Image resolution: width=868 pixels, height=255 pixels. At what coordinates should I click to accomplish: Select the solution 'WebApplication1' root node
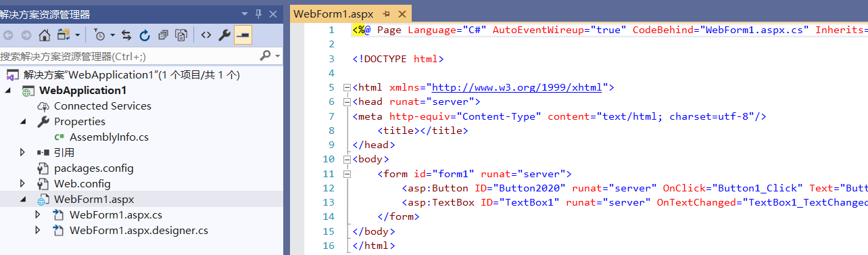(131, 75)
